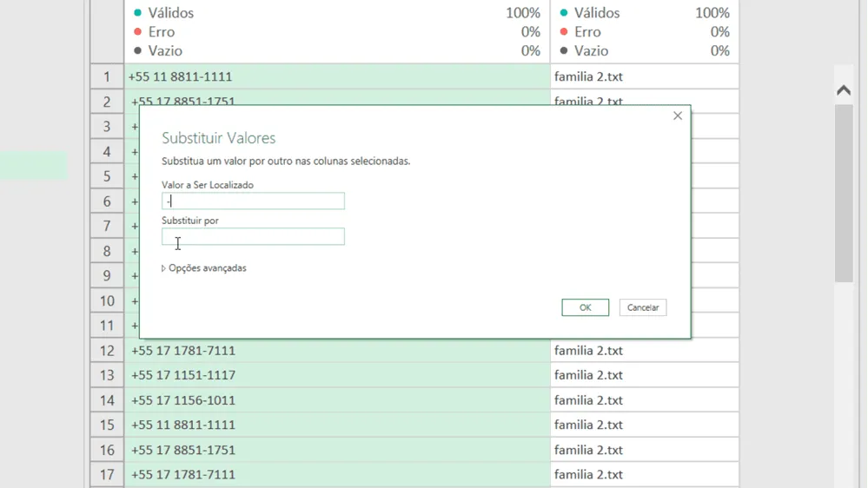The height and width of the screenshot is (488, 868).
Task: Expand Opções avançadas section
Action: pyautogui.click(x=203, y=267)
